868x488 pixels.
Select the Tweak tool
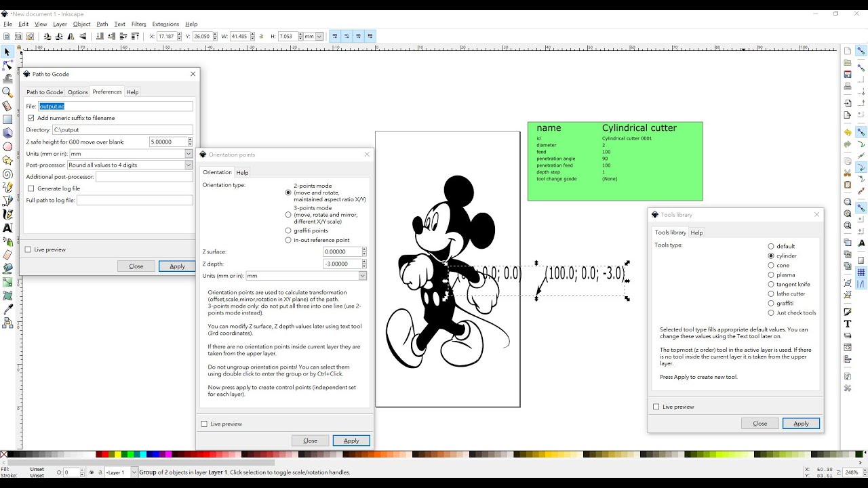7,79
